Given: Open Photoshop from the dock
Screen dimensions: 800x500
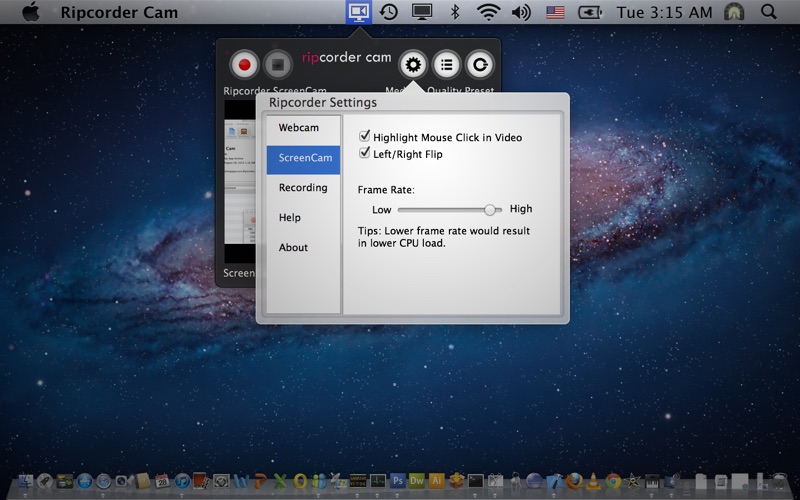Looking at the screenshot, I should point(398,481).
